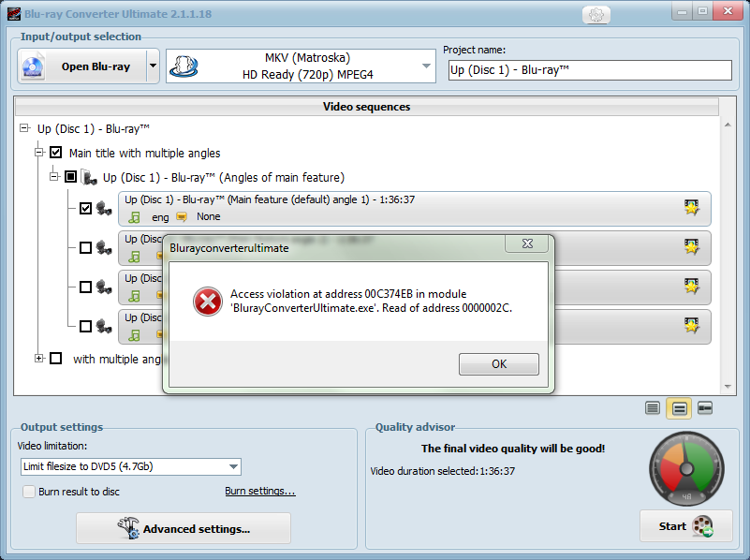Select the root 'Up (Disc 1) - Blu-ray™' tree label

[x=94, y=128]
